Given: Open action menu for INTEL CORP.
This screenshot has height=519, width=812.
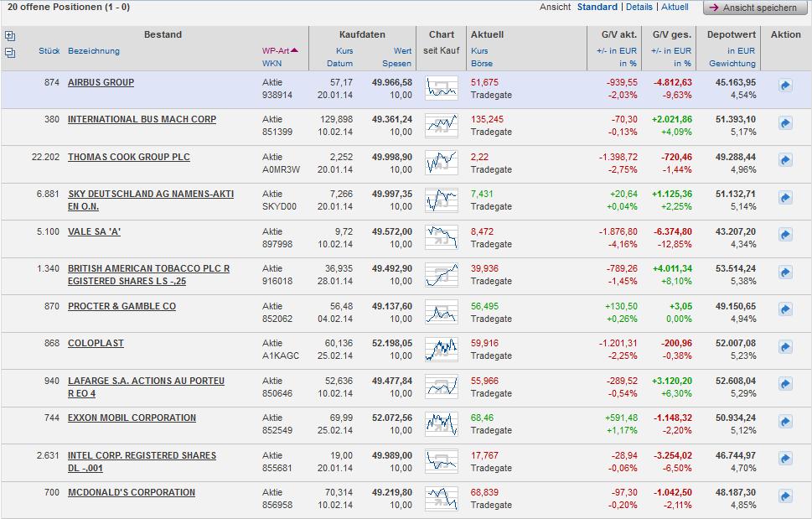Looking at the screenshot, I should click(x=785, y=459).
